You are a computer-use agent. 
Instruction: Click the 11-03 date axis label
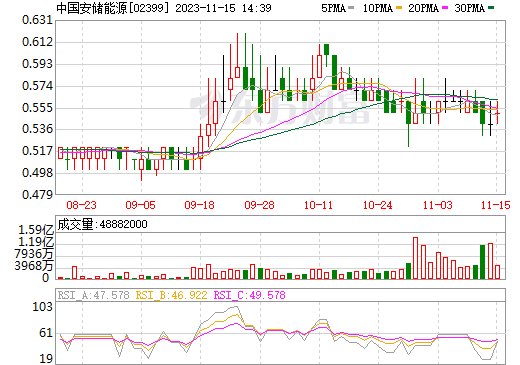(437, 205)
